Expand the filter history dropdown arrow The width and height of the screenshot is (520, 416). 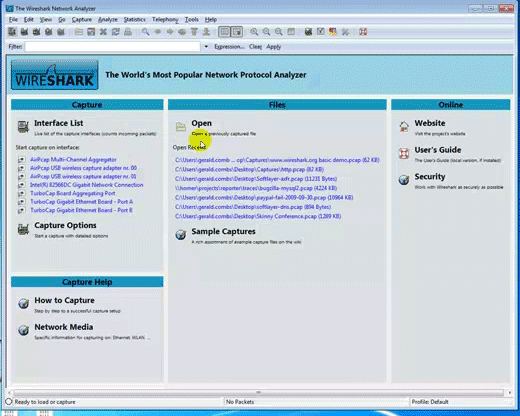(x=206, y=47)
